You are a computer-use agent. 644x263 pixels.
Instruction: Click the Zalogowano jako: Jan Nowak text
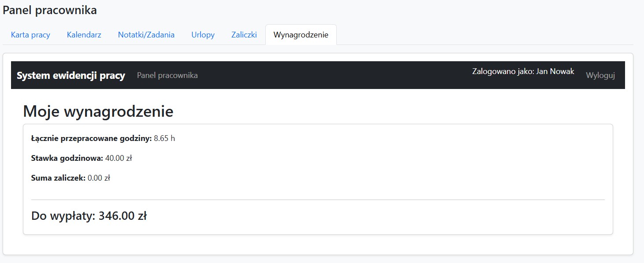tap(523, 71)
